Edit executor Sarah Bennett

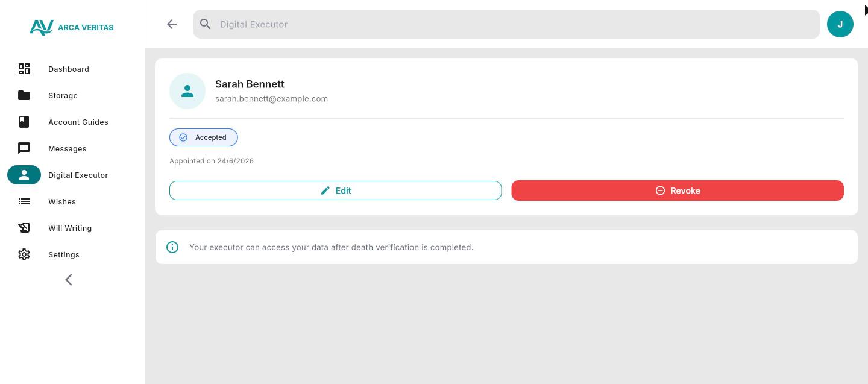click(x=335, y=190)
